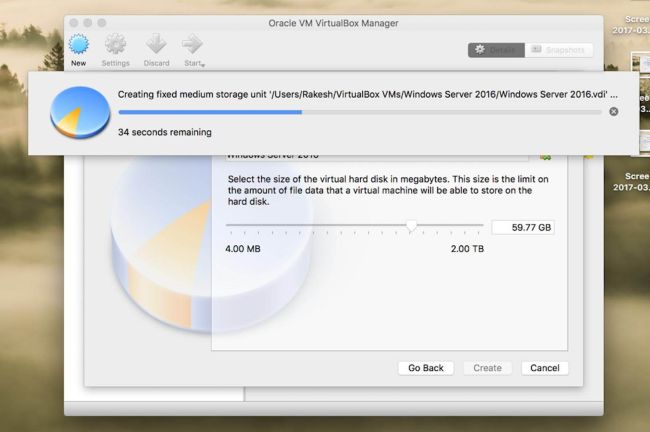
Task: Click the disk creation progress bar
Action: pos(360,112)
